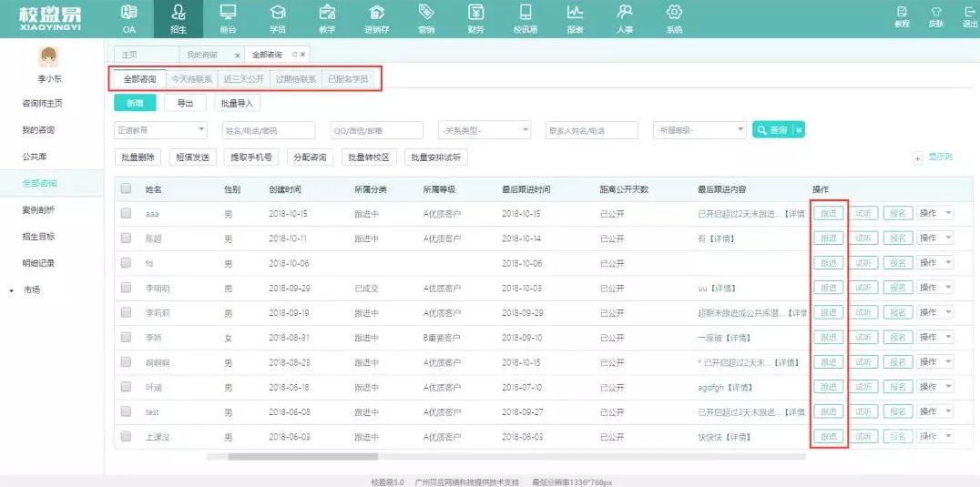This screenshot has width=980, height=487.
Task: Open the 财务 finance module icon
Action: coord(475,13)
